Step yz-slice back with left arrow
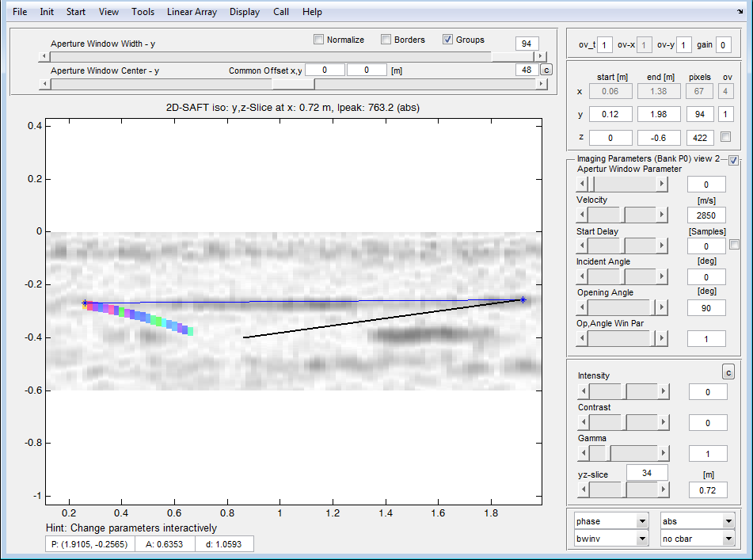 coord(584,490)
